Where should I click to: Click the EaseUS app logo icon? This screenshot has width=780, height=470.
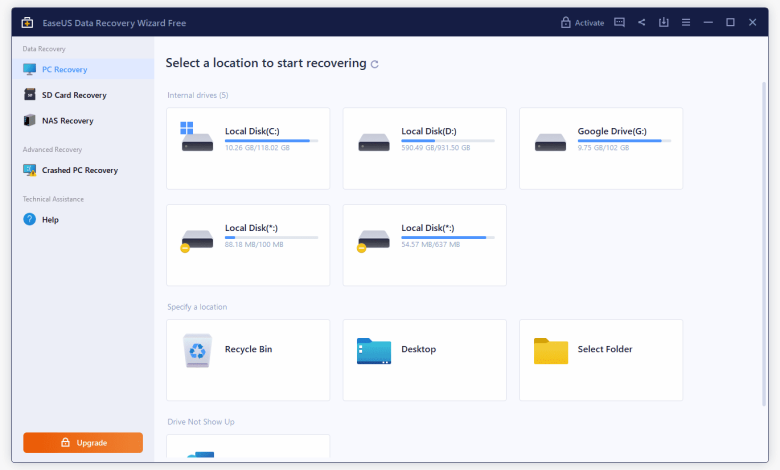[27, 22]
